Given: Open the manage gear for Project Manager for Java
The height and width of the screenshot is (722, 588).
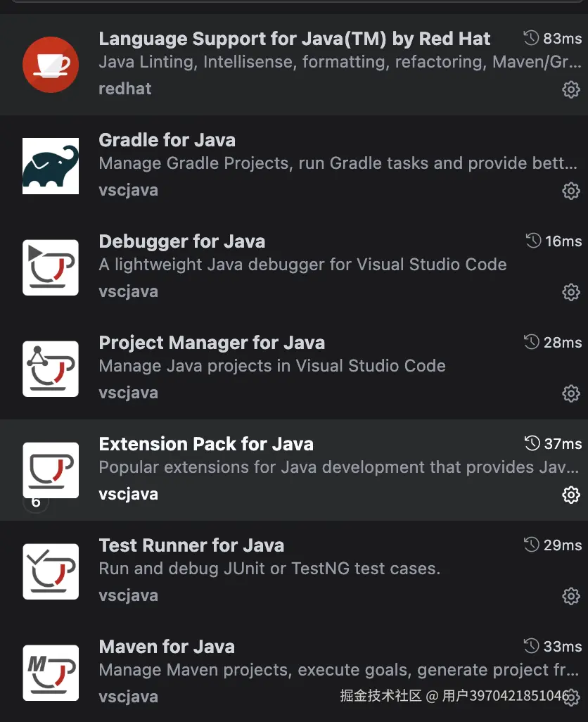Looking at the screenshot, I should tap(571, 393).
